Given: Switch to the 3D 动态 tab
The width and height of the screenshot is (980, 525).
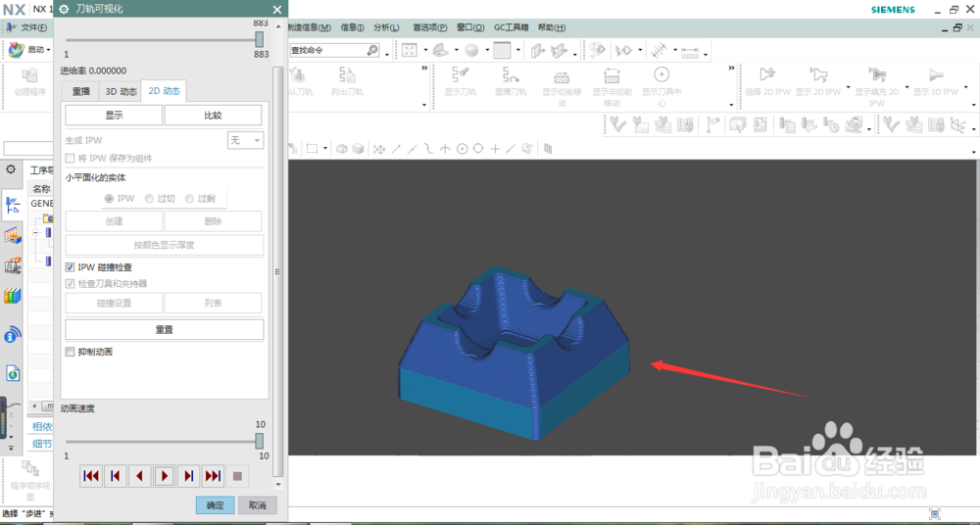Looking at the screenshot, I should pyautogui.click(x=121, y=91).
